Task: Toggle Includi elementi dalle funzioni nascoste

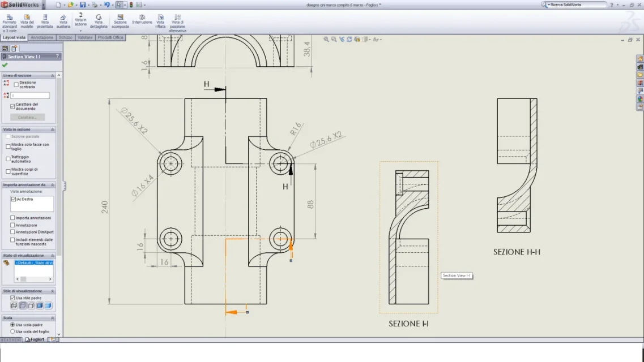Action: (12, 239)
